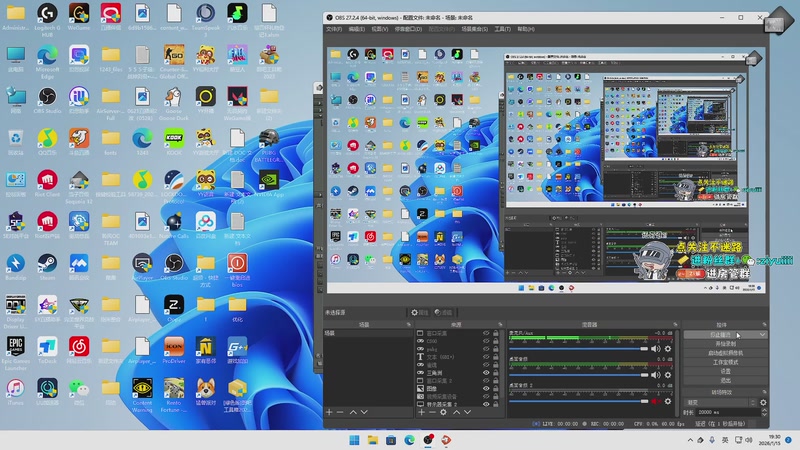Image resolution: width=800 pixels, height=450 pixels.
Task: Click Windows Start button on taskbar
Action: tap(355, 439)
